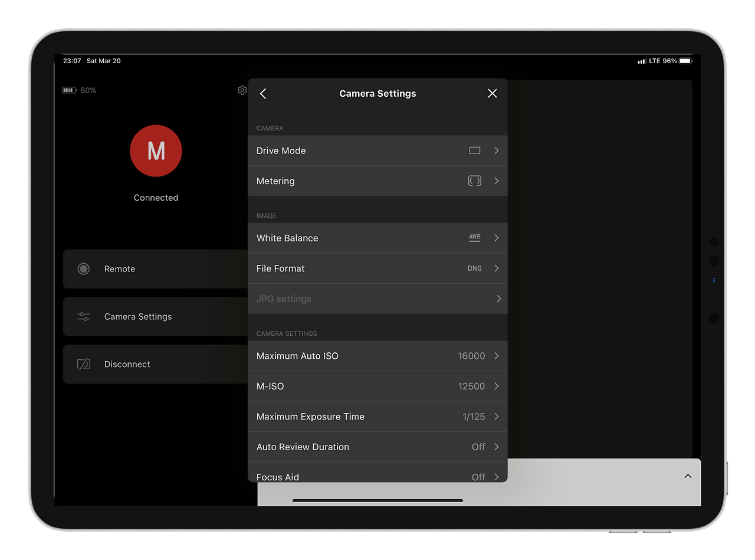Click the crossed camera Disconnect icon
The width and height of the screenshot is (755, 560).
84,364
